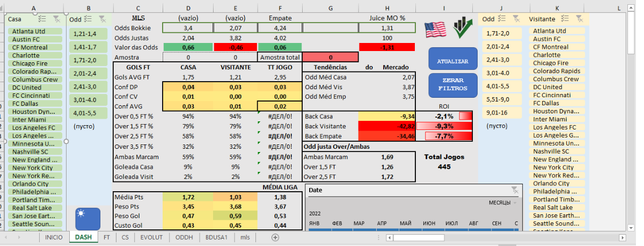The image size is (644, 246).
Task: Switch to the INICIO sheet tab
Action: click(x=54, y=237)
